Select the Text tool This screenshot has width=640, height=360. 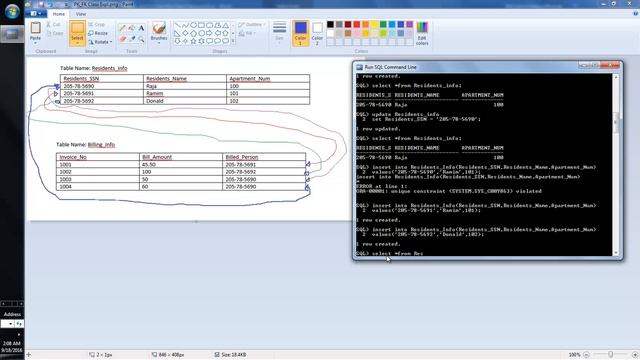(141, 28)
